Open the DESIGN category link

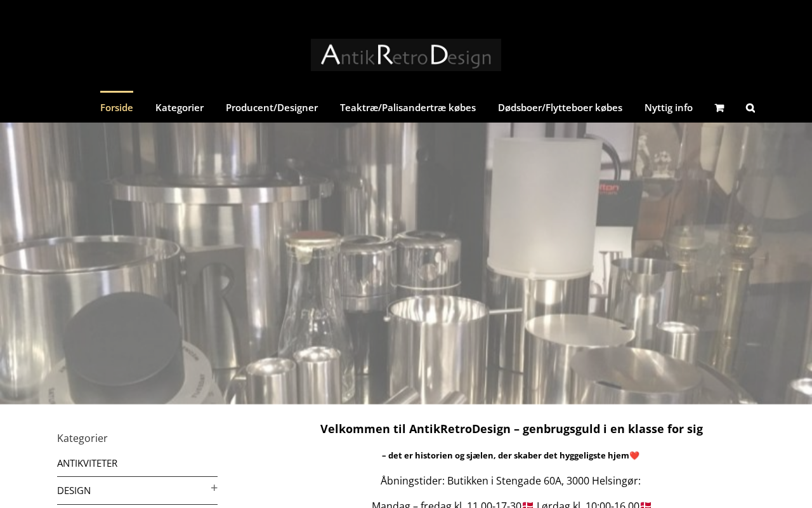(x=74, y=490)
